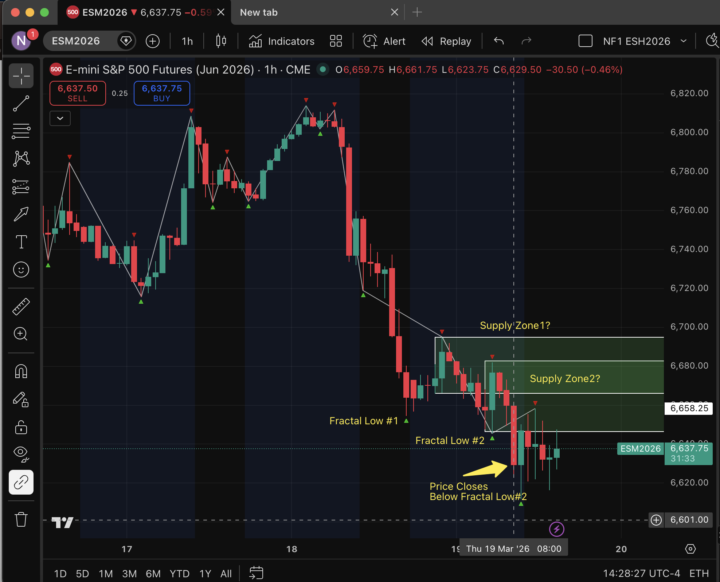Add a symbol to compare with plus icon
The image size is (720, 582).
click(152, 41)
